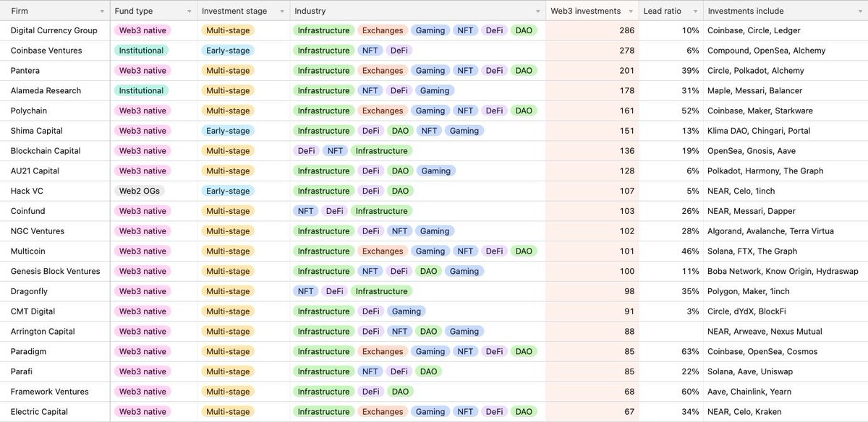Viewport: 868px width, 422px height.
Task: Select the Coinbase Ventures firm cell
Action: (55, 51)
